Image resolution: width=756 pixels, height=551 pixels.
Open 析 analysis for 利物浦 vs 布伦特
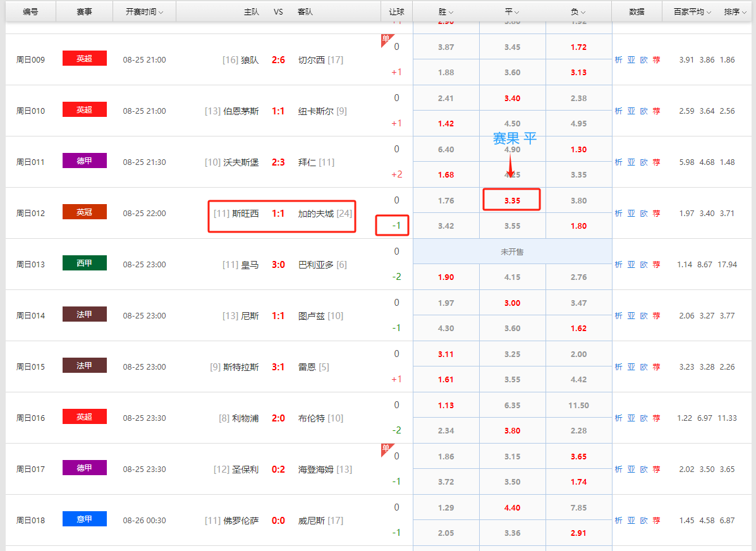pos(619,418)
